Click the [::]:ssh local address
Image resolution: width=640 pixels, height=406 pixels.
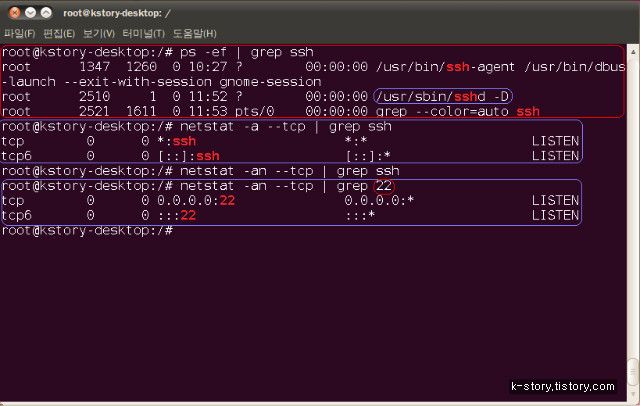coord(188,156)
